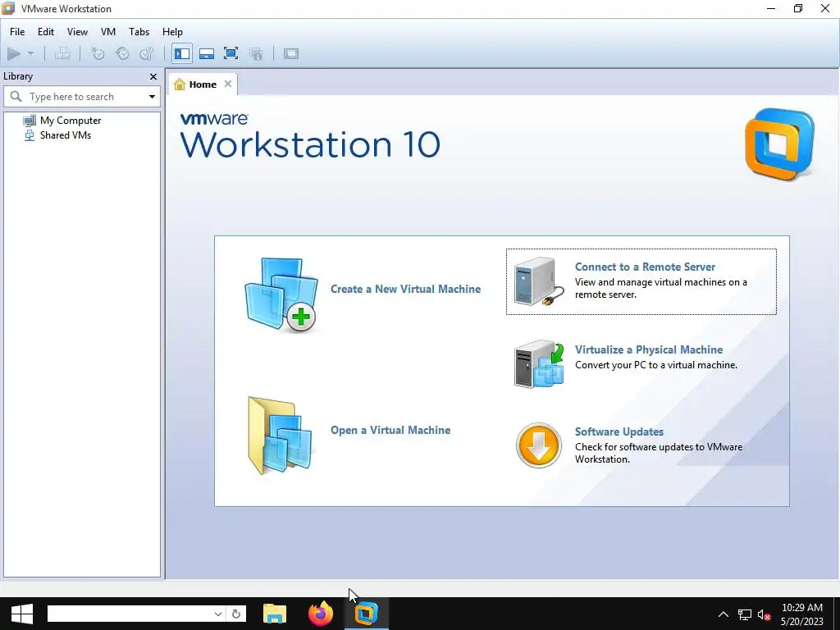Screen dimensions: 840x630
Task: Open the Windows Start menu
Action: pos(21,614)
